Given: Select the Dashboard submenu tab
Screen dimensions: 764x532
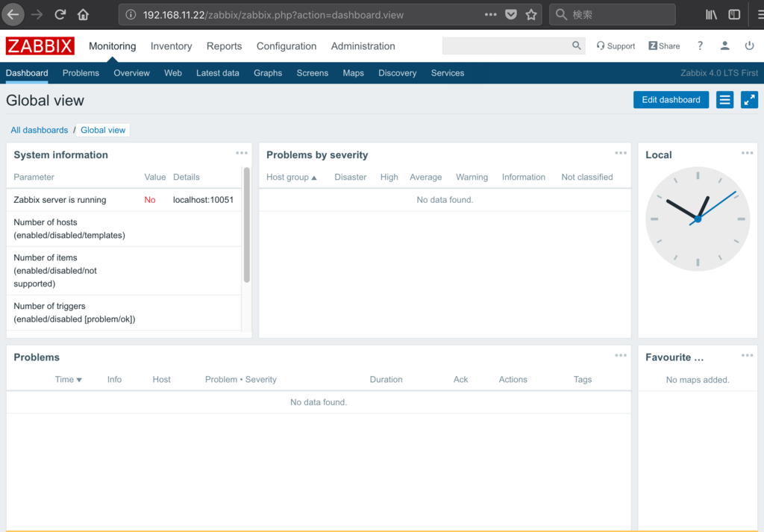Looking at the screenshot, I should [x=27, y=73].
